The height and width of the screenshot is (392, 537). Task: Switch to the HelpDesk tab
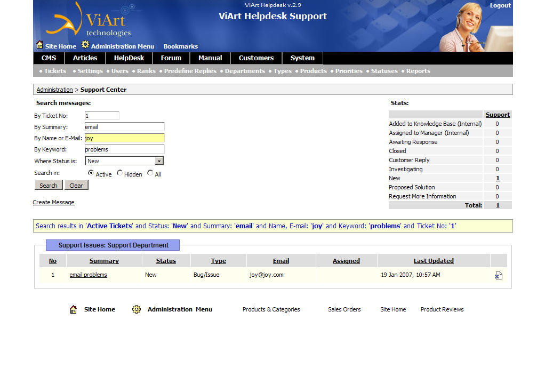129,58
